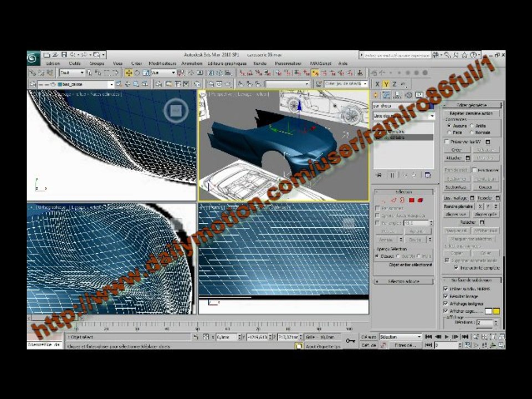Open the Outils menu

pyautogui.click(x=75, y=63)
